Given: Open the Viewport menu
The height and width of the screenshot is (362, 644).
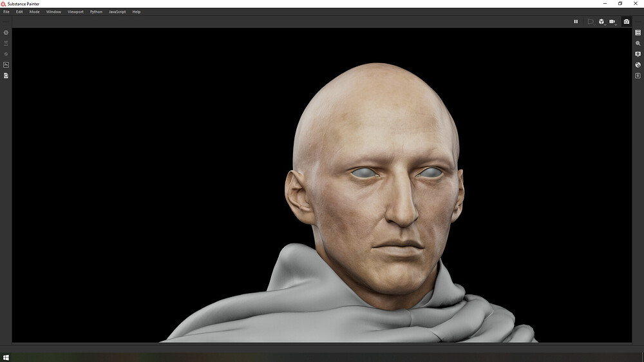Looking at the screenshot, I should point(75,12).
